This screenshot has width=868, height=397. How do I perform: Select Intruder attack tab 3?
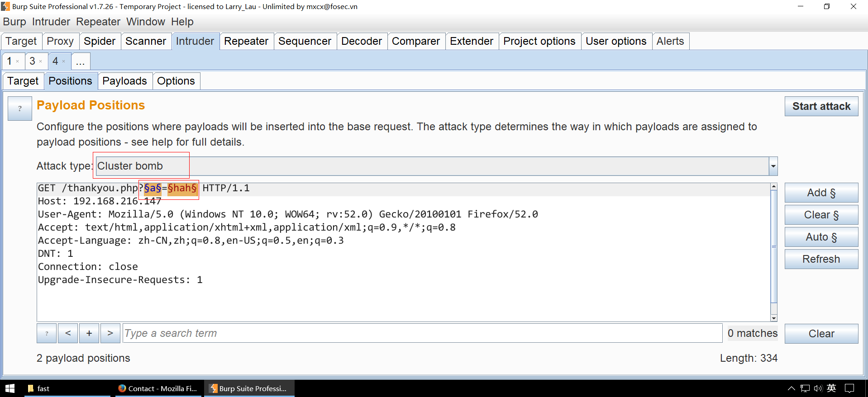[33, 61]
